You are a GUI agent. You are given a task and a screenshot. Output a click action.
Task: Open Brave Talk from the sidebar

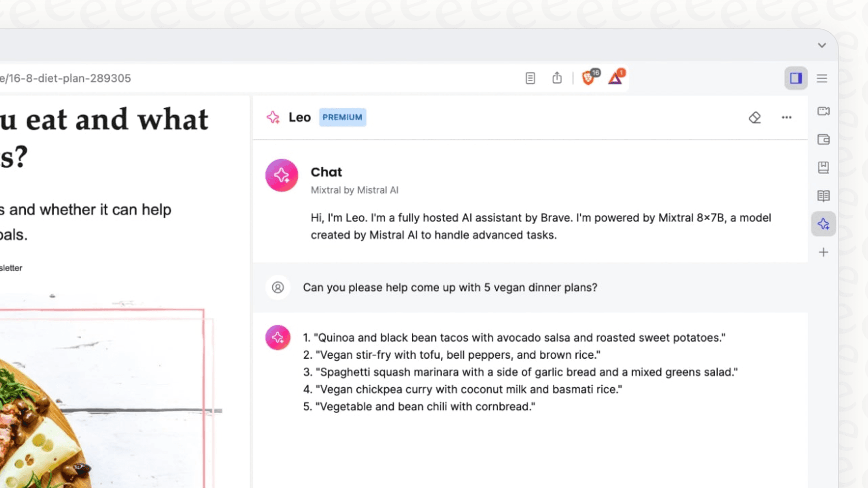823,111
